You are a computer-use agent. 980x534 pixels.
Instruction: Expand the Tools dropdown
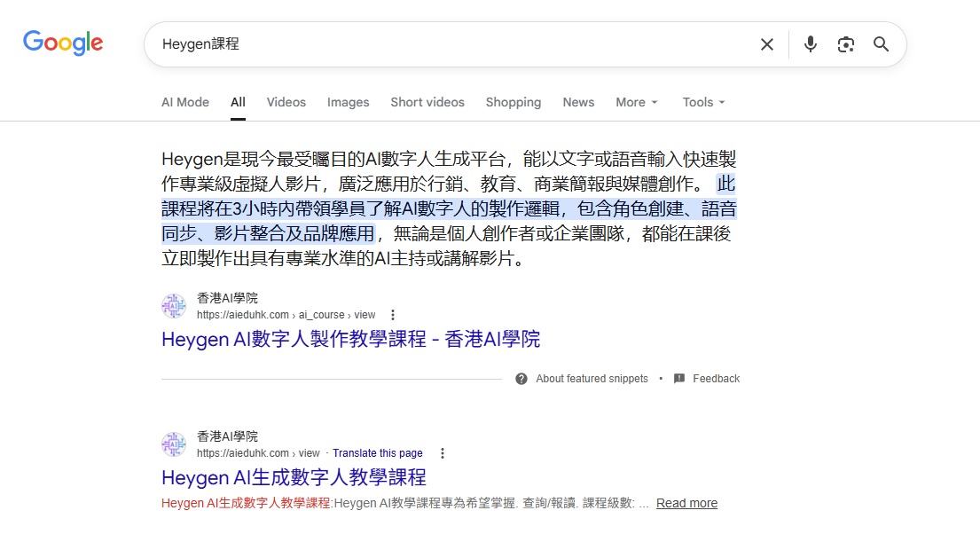coord(704,102)
